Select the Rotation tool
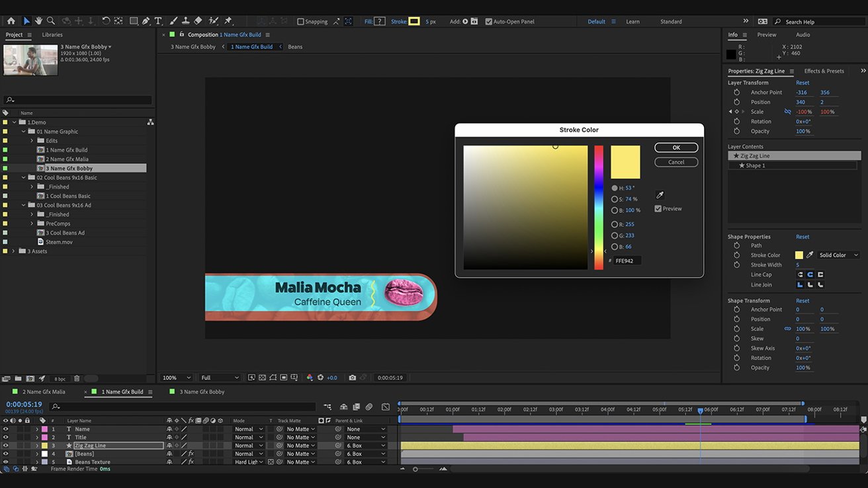The height and width of the screenshot is (488, 868). 107,21
